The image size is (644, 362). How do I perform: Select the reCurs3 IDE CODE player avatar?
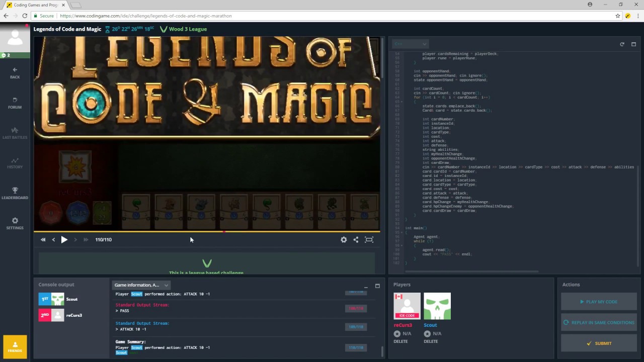click(x=407, y=306)
